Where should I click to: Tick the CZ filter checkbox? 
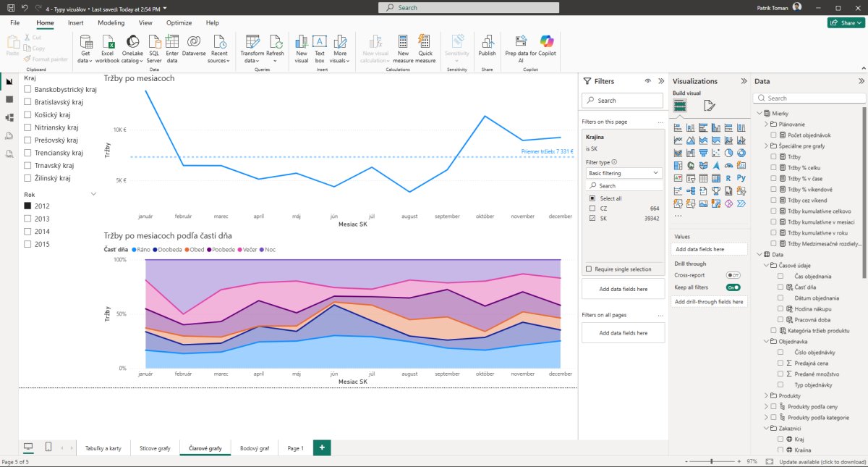[592, 209]
